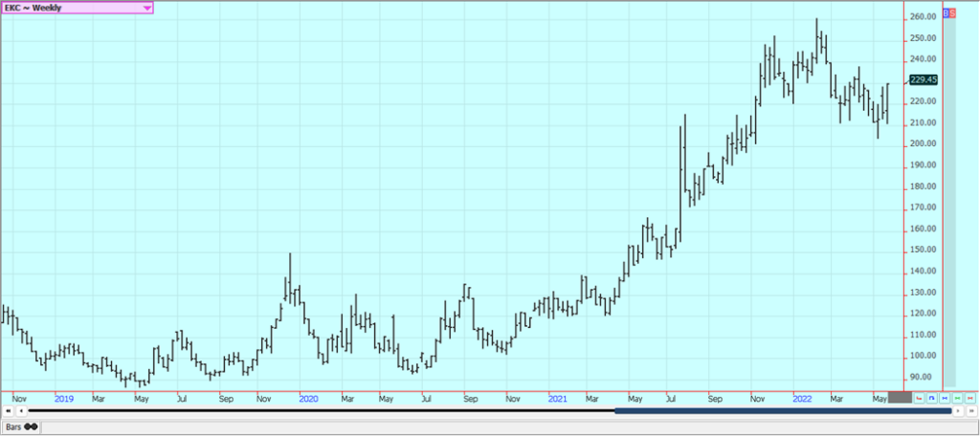
Task: Click the vertical grey bar under B S buttons
Action: (949, 202)
